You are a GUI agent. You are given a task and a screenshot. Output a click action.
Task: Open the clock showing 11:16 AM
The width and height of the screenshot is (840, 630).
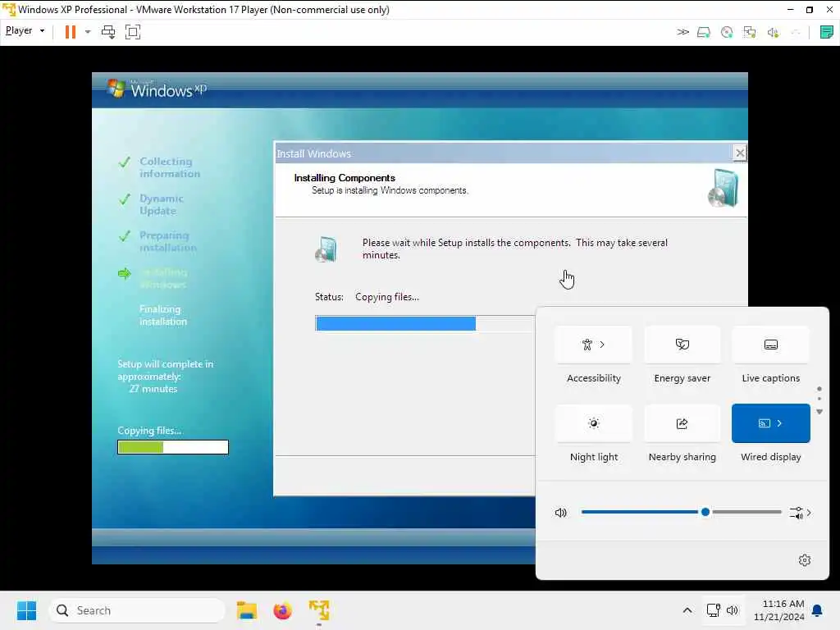pos(779,610)
